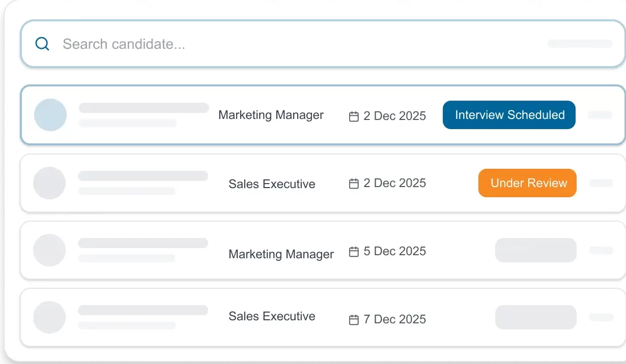Screen dimensions: 626x364
Task: Click the Interview Scheduled status badge
Action: tap(509, 115)
